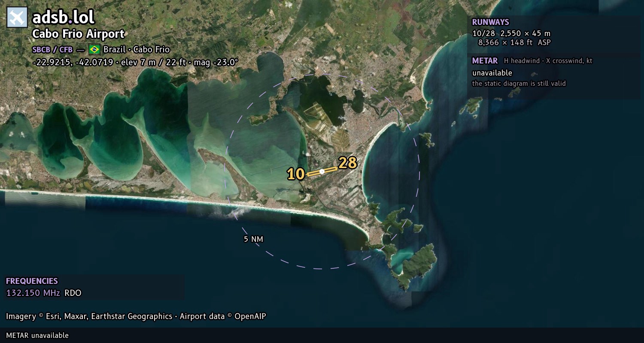Click the METAR panel heading

point(485,61)
